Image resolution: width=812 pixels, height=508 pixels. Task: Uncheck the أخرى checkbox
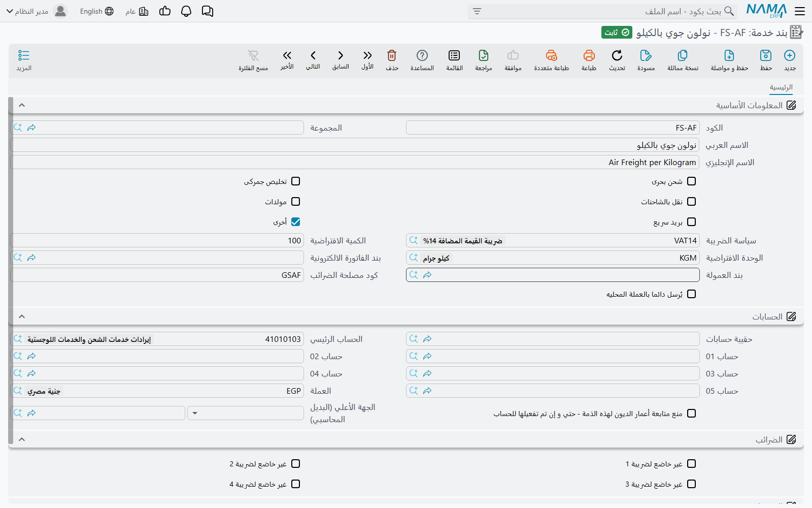(296, 222)
